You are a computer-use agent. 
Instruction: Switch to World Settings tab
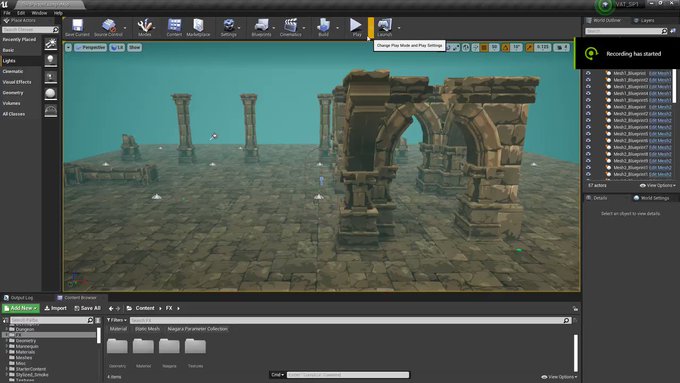pyautogui.click(x=651, y=198)
